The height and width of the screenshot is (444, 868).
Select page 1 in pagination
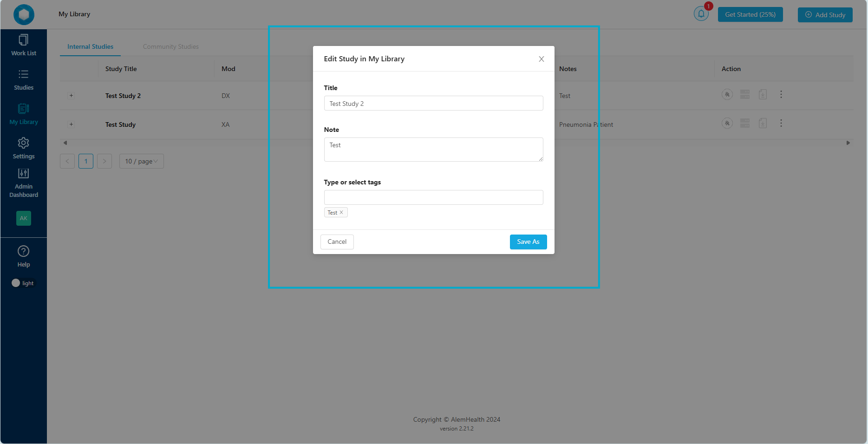[86, 161]
